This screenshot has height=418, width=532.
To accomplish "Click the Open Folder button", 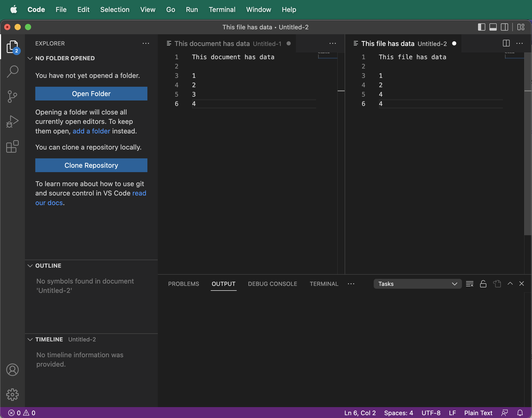I will (91, 93).
